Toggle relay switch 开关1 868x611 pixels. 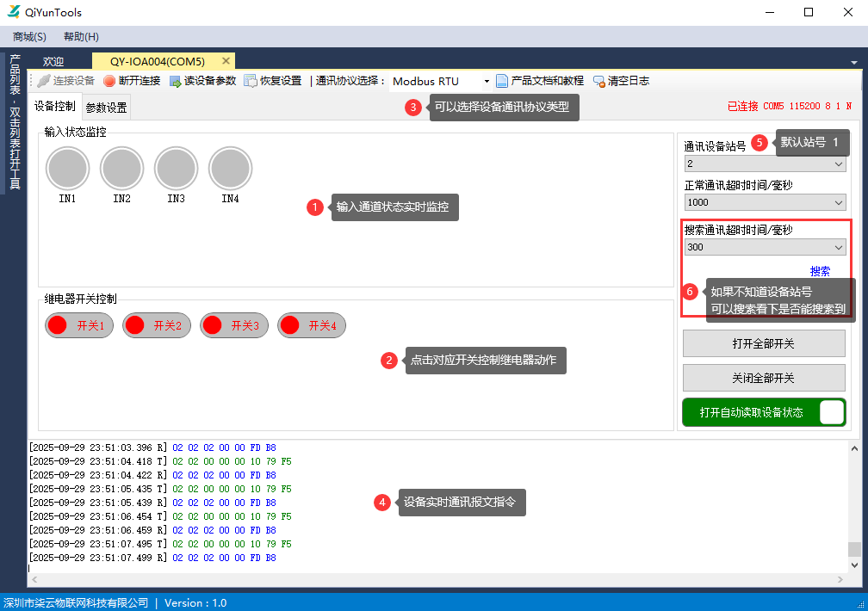point(79,325)
